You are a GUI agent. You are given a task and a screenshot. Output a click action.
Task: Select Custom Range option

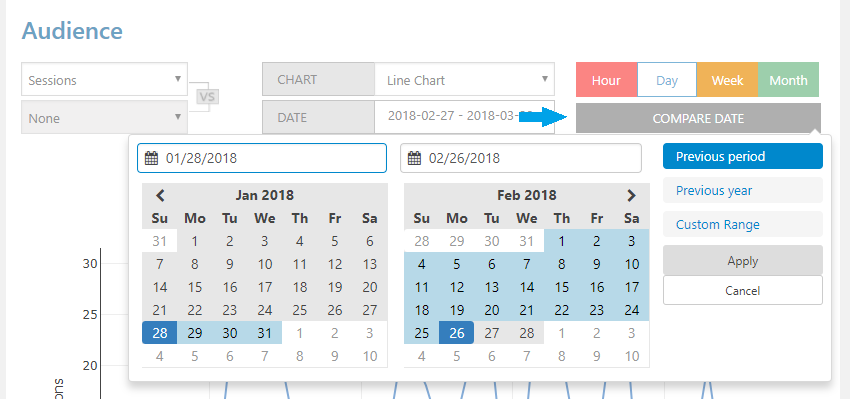[743, 224]
